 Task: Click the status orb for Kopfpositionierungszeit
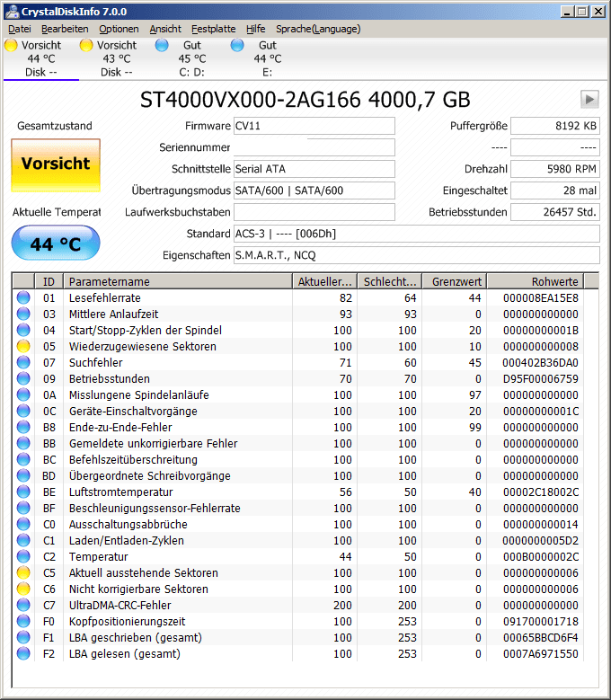pos(23,621)
